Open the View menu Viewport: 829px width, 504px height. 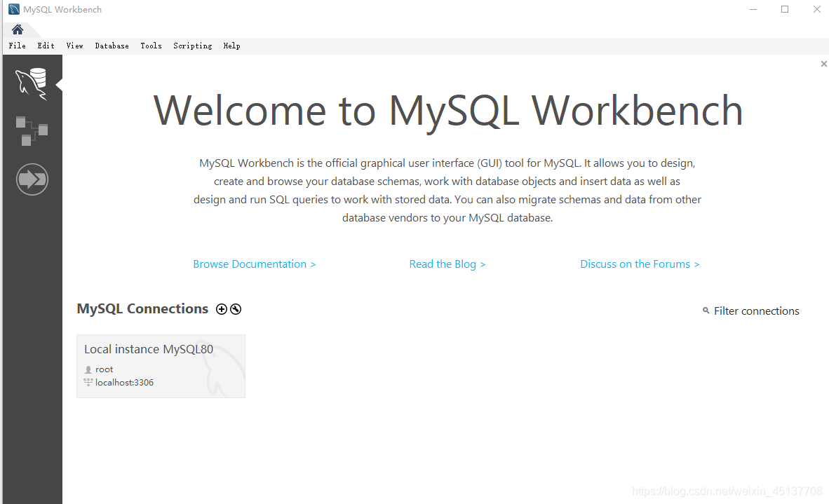(x=74, y=46)
